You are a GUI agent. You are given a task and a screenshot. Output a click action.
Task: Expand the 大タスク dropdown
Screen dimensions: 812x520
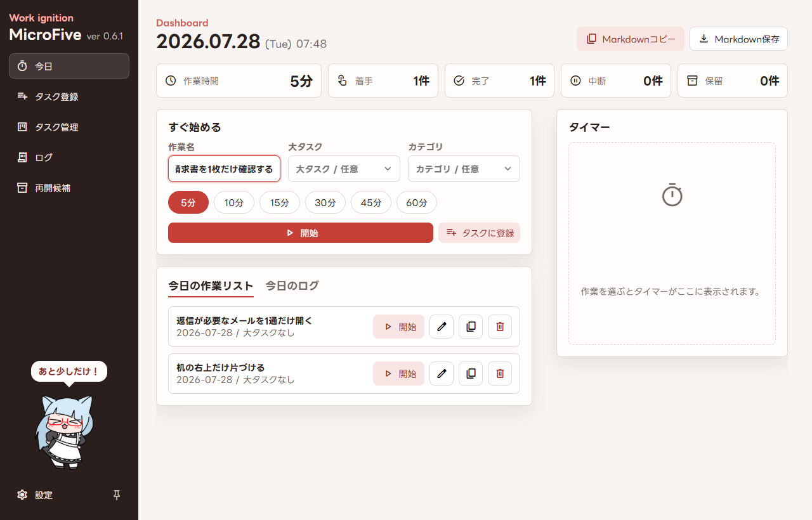[344, 169]
